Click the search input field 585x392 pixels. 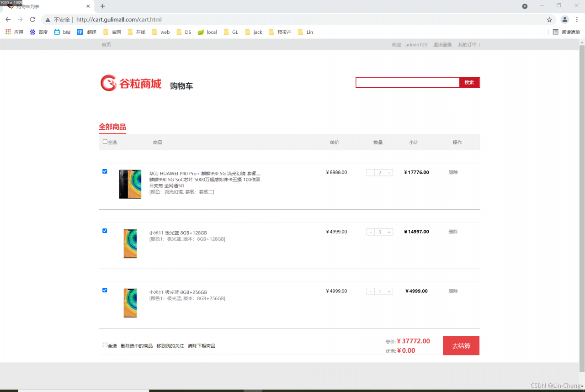(x=408, y=82)
